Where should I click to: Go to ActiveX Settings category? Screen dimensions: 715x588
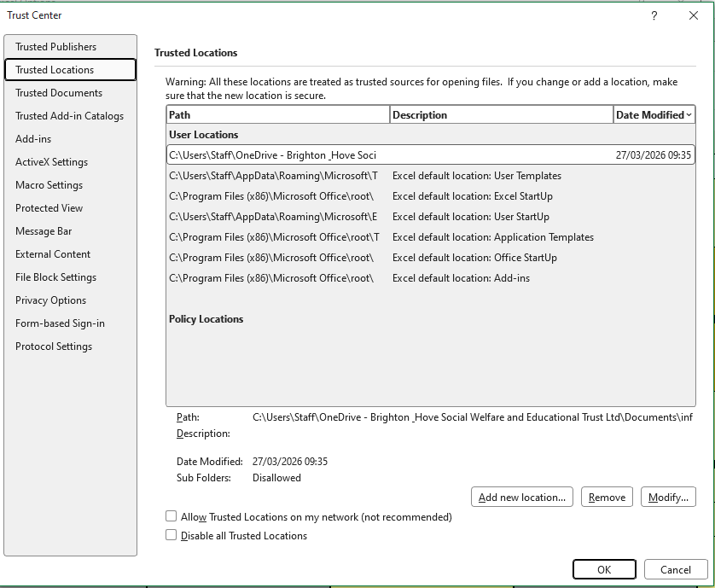(51, 162)
